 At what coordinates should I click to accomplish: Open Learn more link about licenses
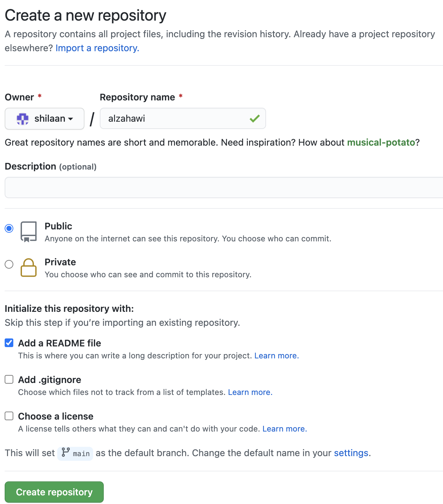[x=284, y=429]
